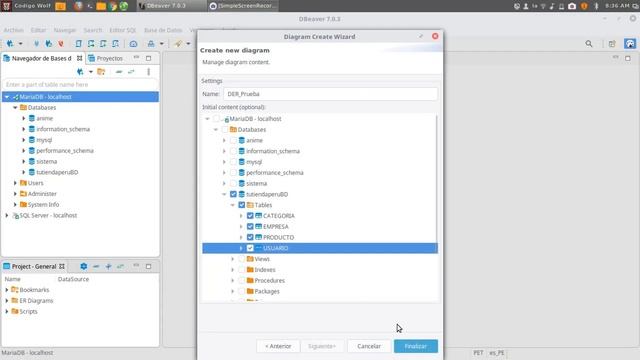Check the mysql database checkbox in wizard
The width and height of the screenshot is (640, 360).
233,162
